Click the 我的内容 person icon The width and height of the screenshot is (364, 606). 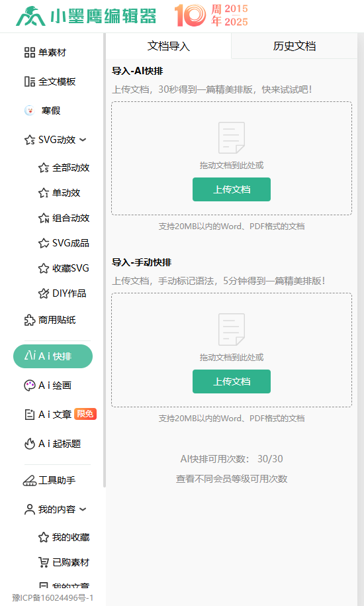[30, 509]
